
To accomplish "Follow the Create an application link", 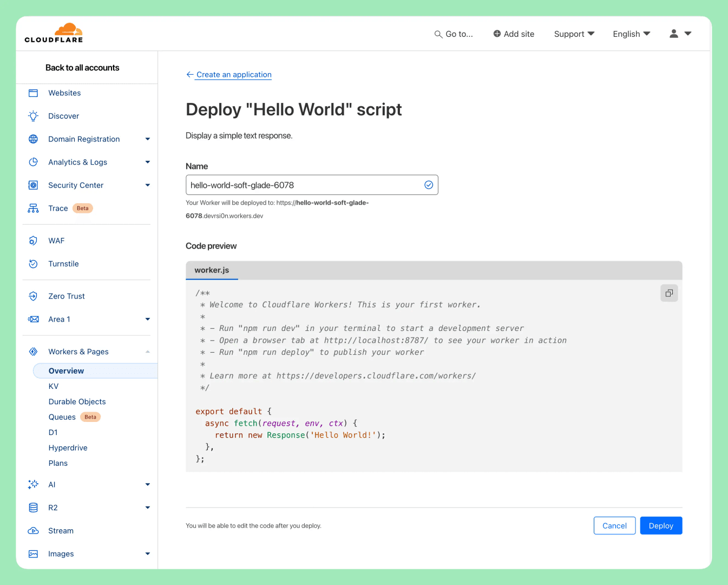I will [x=233, y=74].
